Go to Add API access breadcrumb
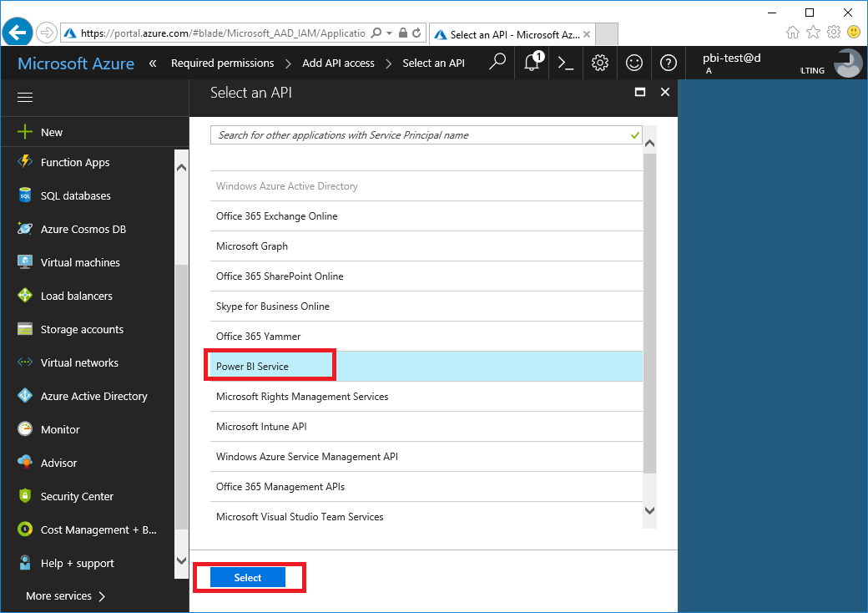 (x=338, y=63)
